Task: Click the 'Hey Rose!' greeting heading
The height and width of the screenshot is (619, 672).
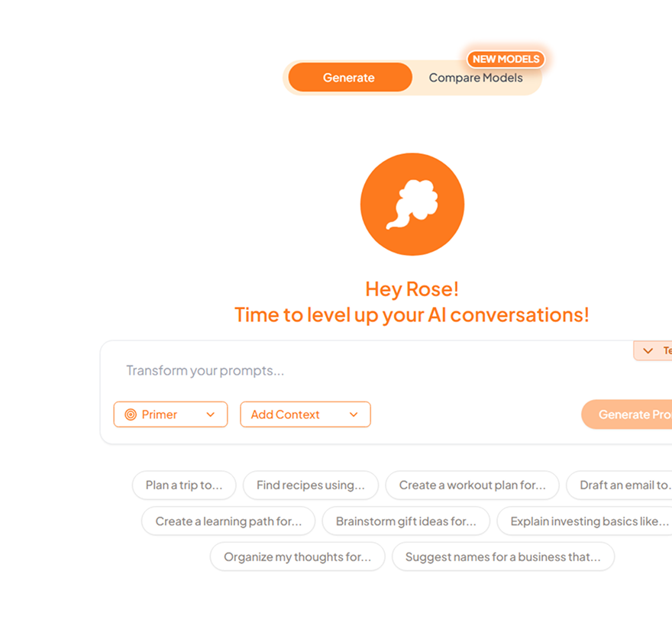Action: pyautogui.click(x=412, y=289)
